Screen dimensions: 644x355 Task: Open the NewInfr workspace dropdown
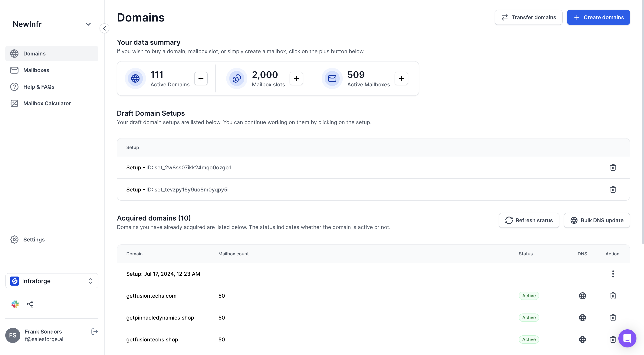[52, 24]
